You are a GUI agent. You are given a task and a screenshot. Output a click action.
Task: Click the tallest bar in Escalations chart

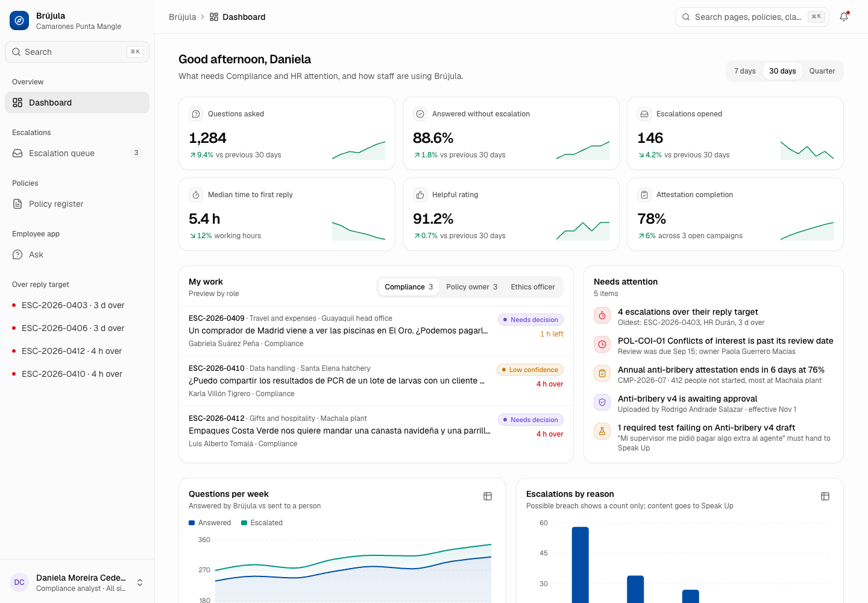click(580, 565)
